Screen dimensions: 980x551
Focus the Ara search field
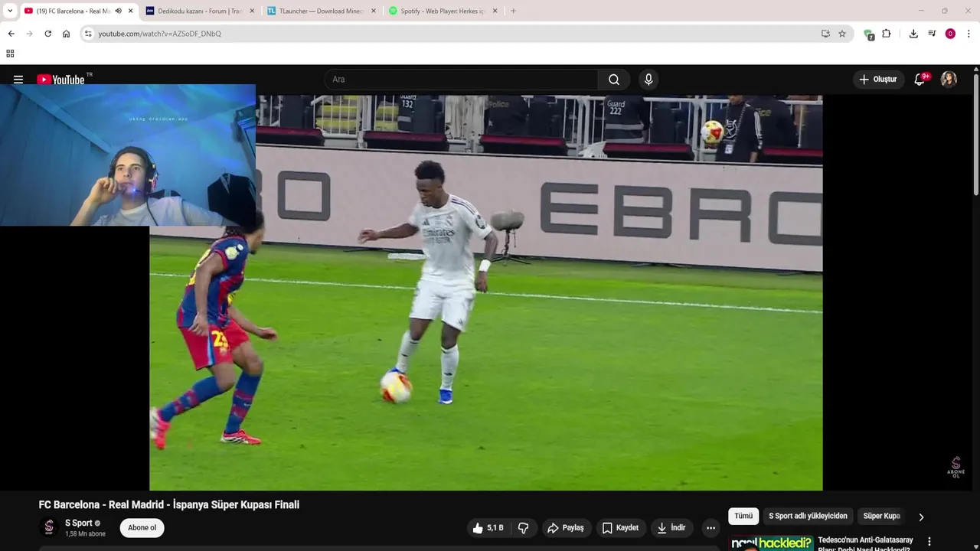[462, 80]
